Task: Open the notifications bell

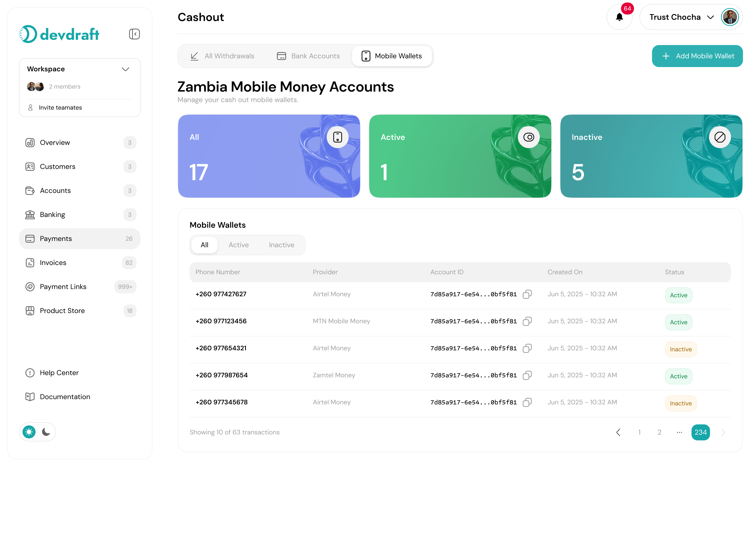Action: [x=619, y=17]
